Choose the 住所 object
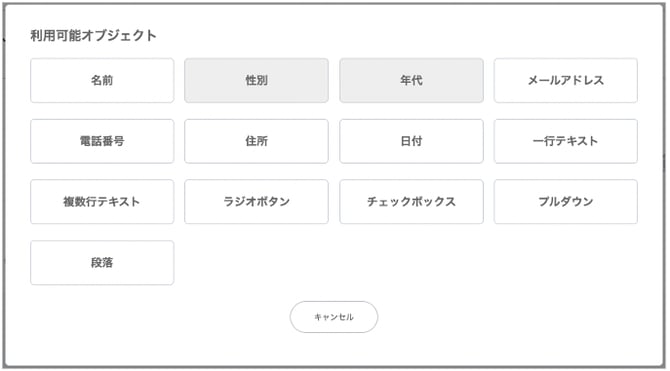 256,141
